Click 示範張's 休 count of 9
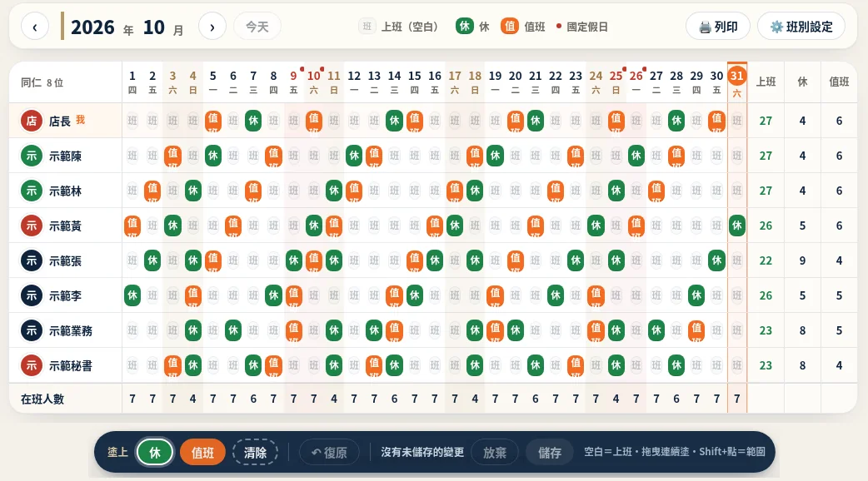 tap(802, 260)
